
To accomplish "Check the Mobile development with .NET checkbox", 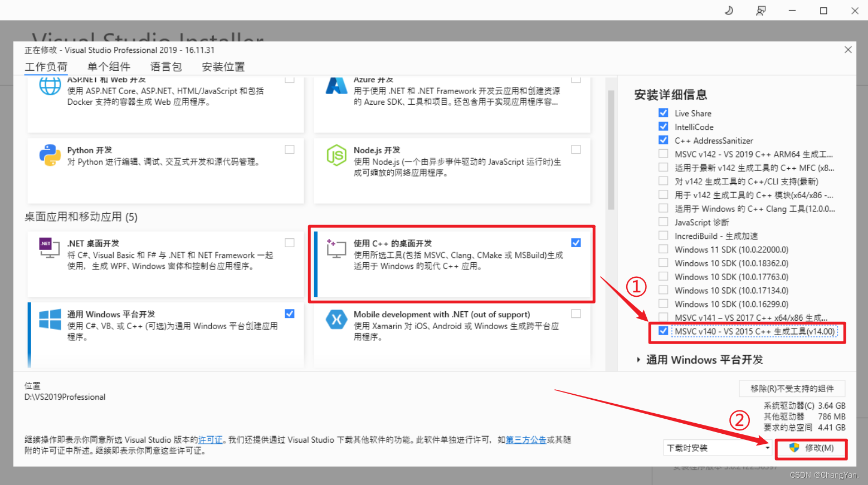I will pos(576,313).
